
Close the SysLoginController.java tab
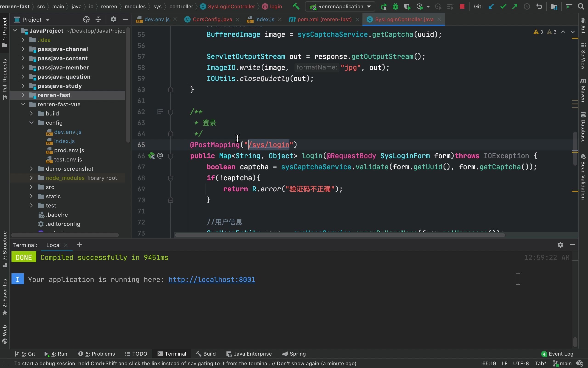pyautogui.click(x=439, y=20)
